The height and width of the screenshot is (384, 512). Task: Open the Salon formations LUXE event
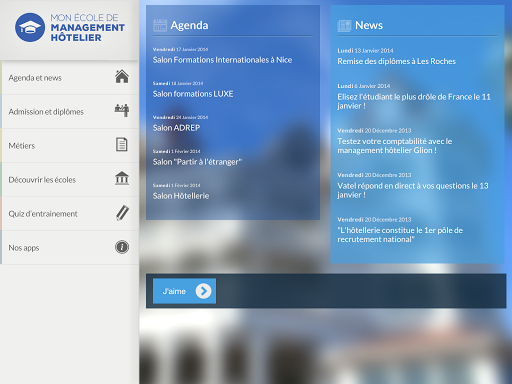pyautogui.click(x=193, y=94)
